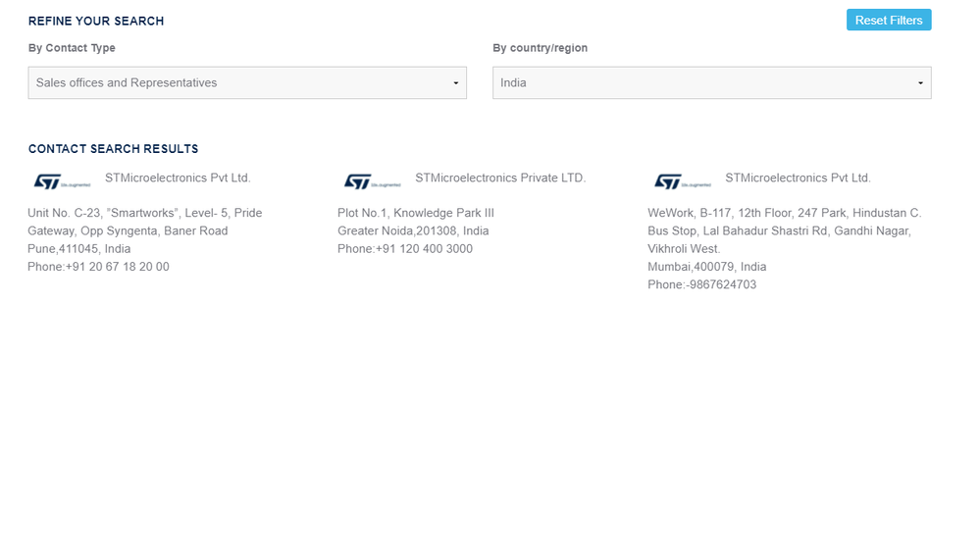
Task: Click the ST logo beside the Pune office
Action: click(x=62, y=181)
